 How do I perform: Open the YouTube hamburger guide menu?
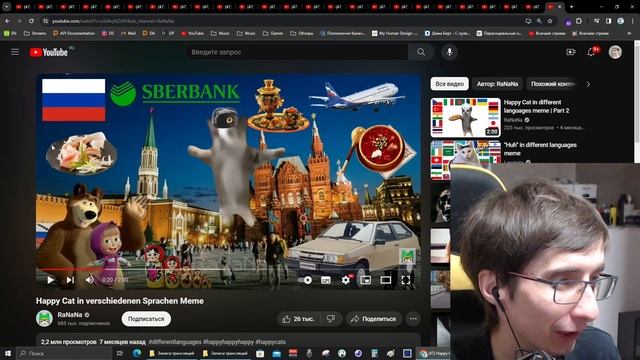click(x=15, y=52)
